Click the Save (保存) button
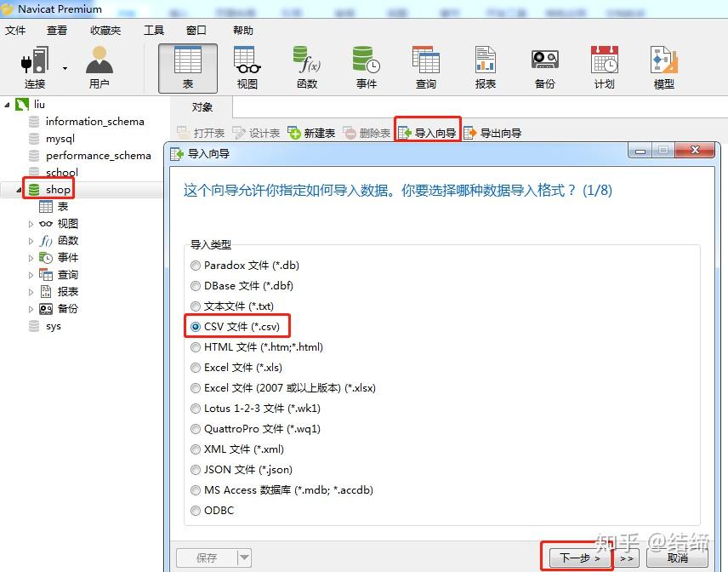 207,558
